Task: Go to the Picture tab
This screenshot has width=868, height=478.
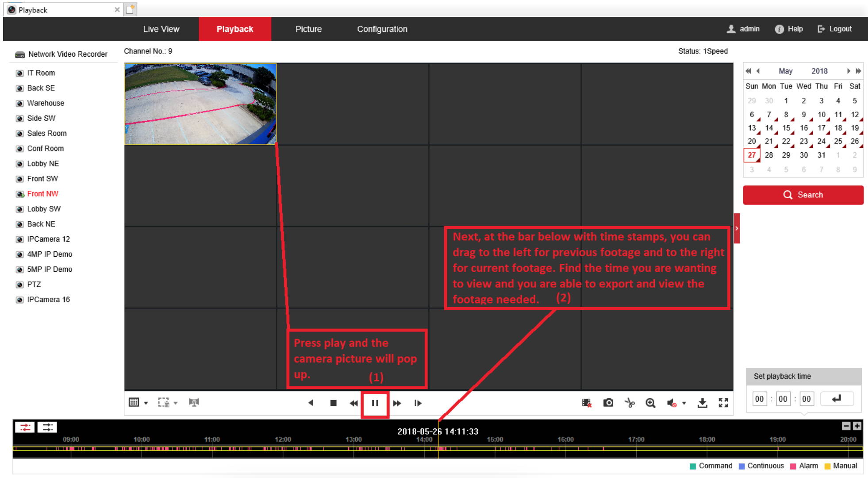Action: click(x=309, y=29)
